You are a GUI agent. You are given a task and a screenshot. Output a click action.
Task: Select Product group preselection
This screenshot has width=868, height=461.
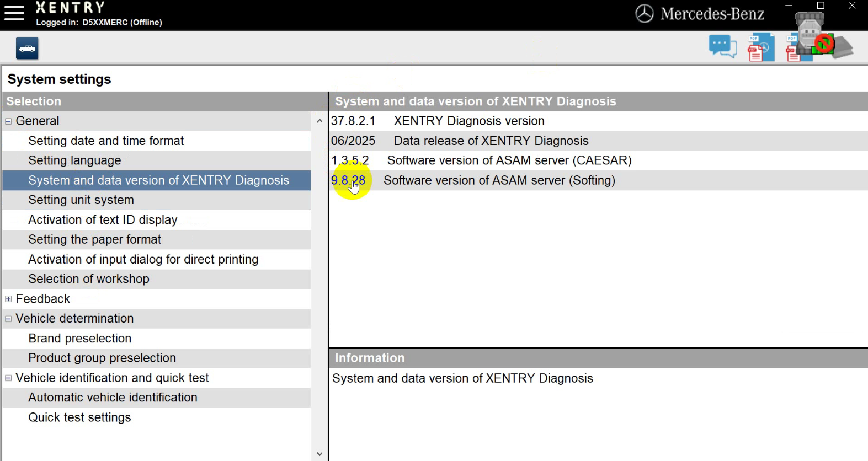157,358
